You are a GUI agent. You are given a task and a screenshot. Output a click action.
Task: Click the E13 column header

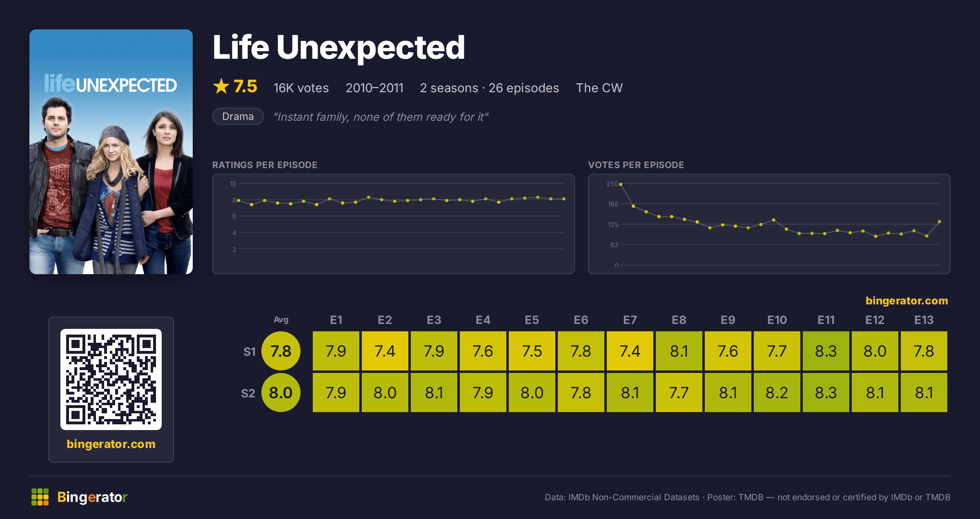(x=924, y=320)
